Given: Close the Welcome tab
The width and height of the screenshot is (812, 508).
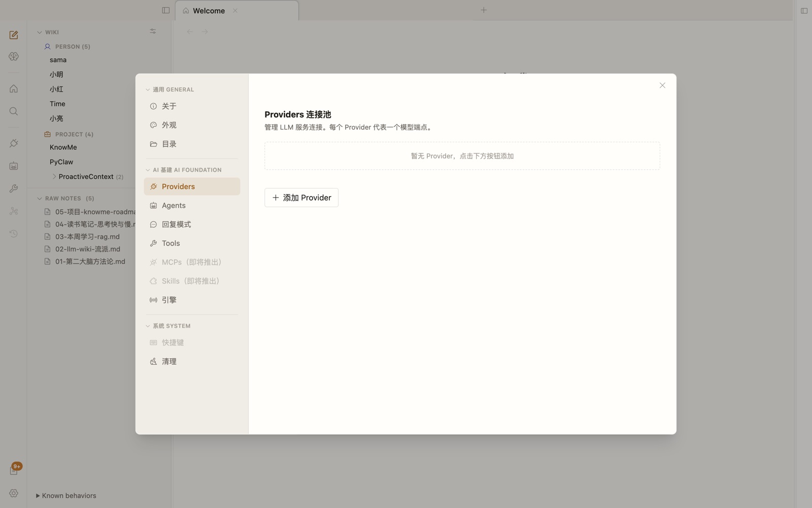Looking at the screenshot, I should pyautogui.click(x=235, y=11).
